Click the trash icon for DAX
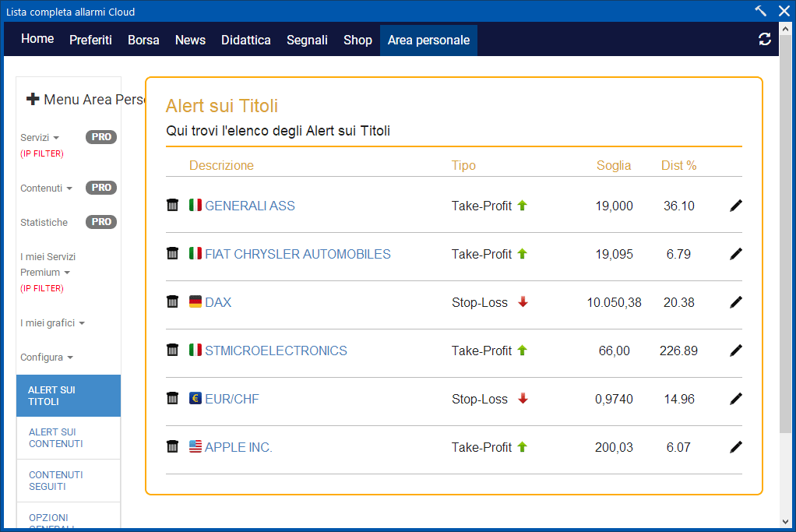The width and height of the screenshot is (796, 532). coord(173,301)
